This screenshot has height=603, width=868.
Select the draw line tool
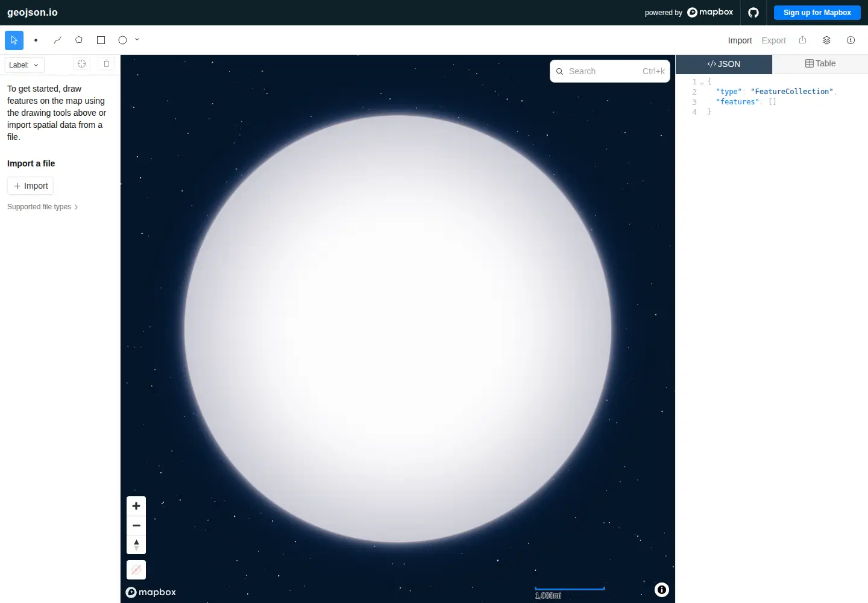coord(58,40)
